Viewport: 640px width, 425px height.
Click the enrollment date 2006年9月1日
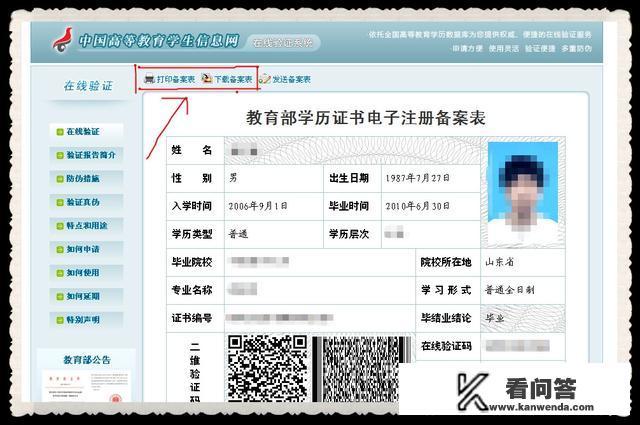coord(258,206)
